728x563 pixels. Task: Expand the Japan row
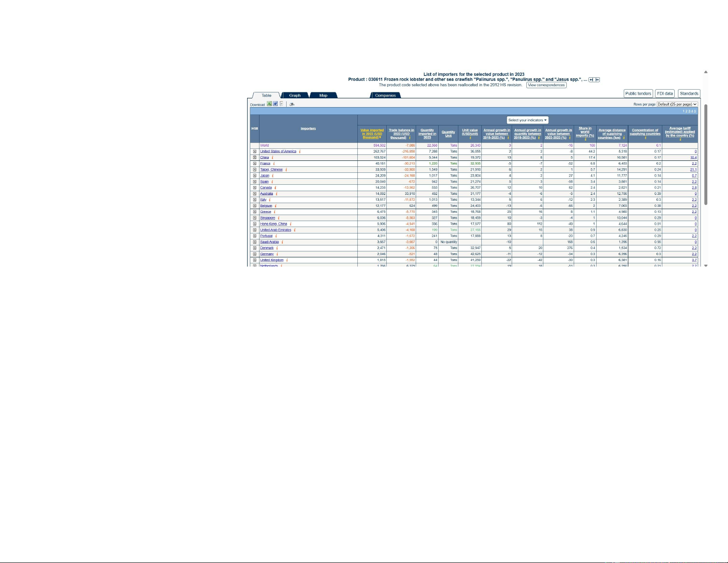254,176
